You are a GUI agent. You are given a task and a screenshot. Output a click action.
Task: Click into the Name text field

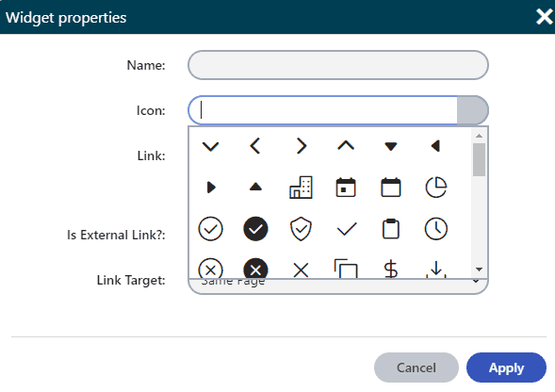pos(338,65)
